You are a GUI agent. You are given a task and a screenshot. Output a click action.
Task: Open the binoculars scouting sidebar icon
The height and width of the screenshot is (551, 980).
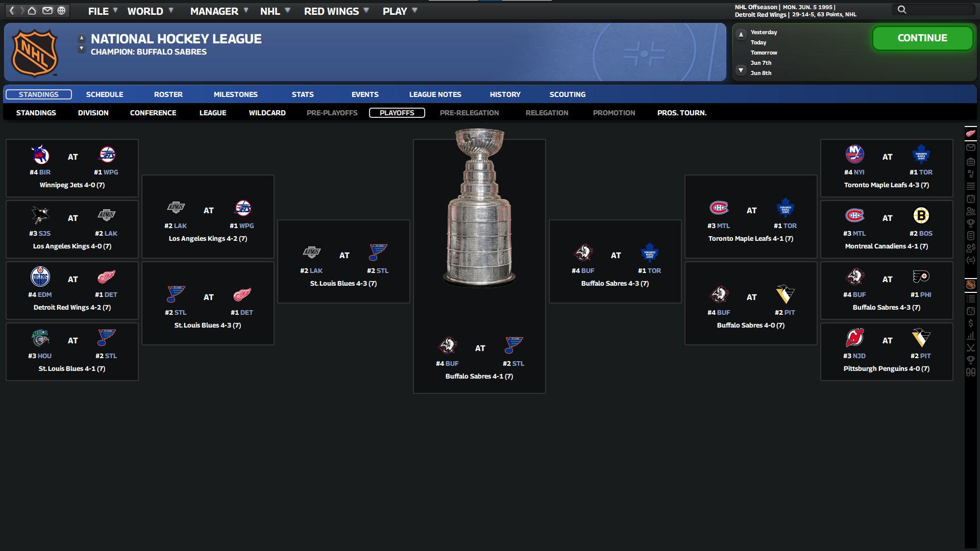click(x=970, y=372)
